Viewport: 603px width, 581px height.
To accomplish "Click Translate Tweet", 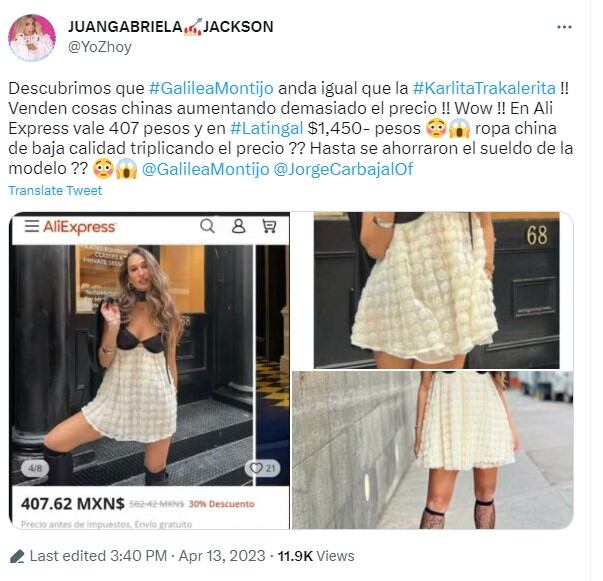I will click(55, 190).
